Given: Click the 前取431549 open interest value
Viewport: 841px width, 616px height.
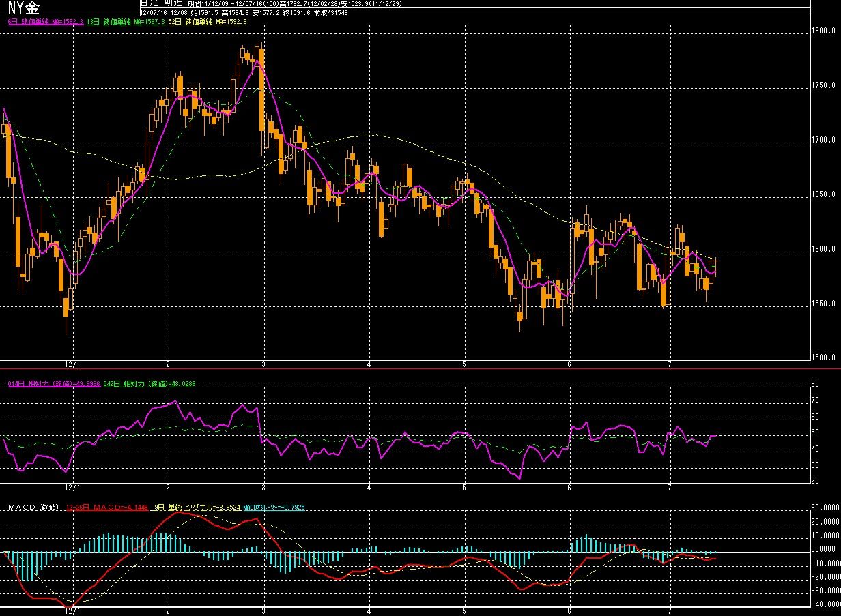Looking at the screenshot, I should point(330,13).
